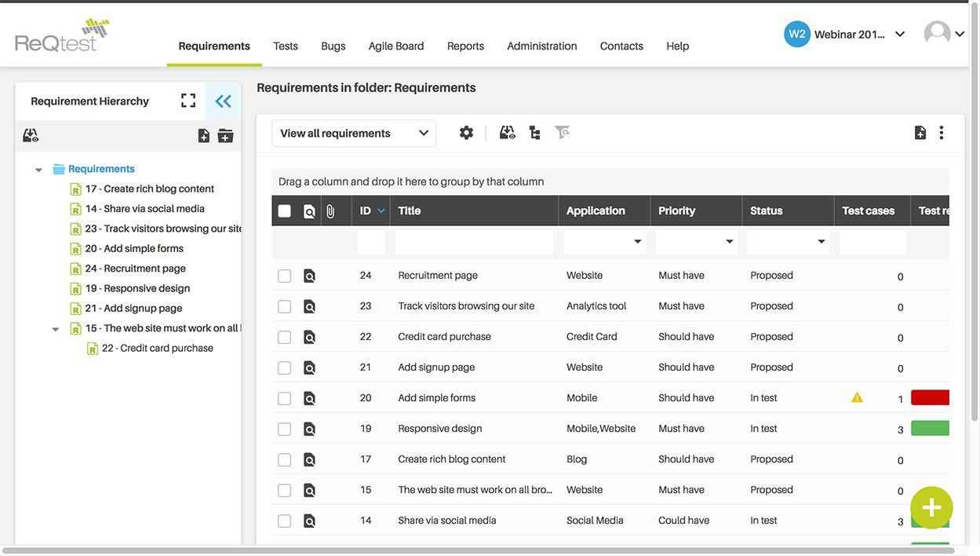980x556 pixels.
Task: Check the box for Responsive design row
Action: tap(285, 430)
